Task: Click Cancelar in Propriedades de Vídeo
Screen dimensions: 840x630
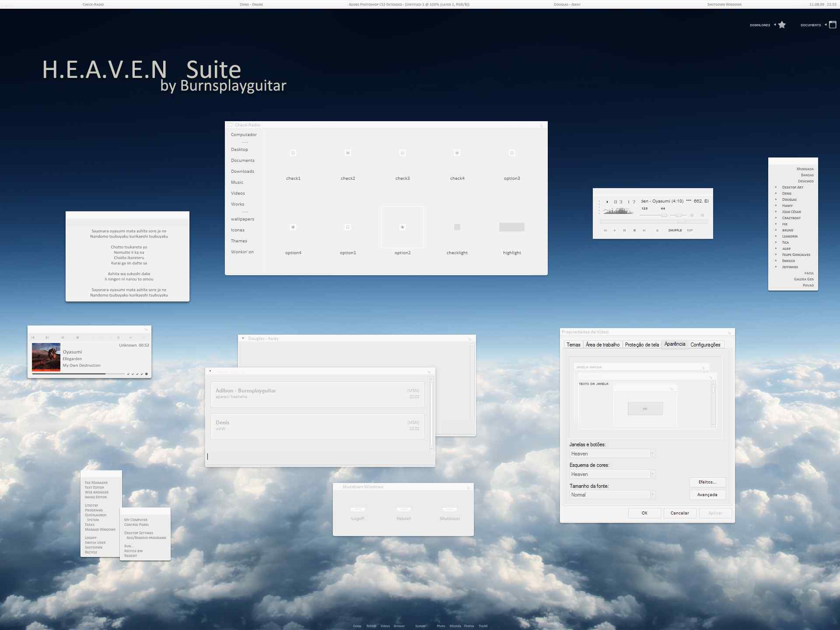Action: (x=680, y=513)
